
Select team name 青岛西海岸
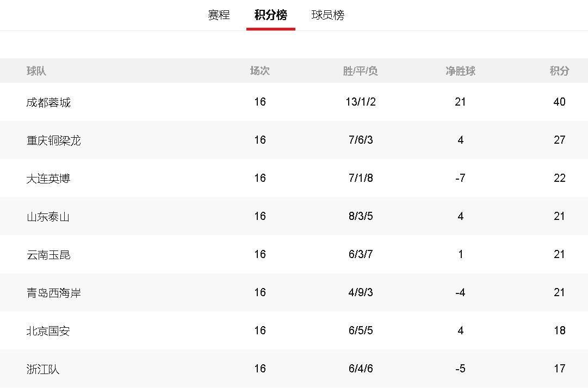(x=54, y=293)
